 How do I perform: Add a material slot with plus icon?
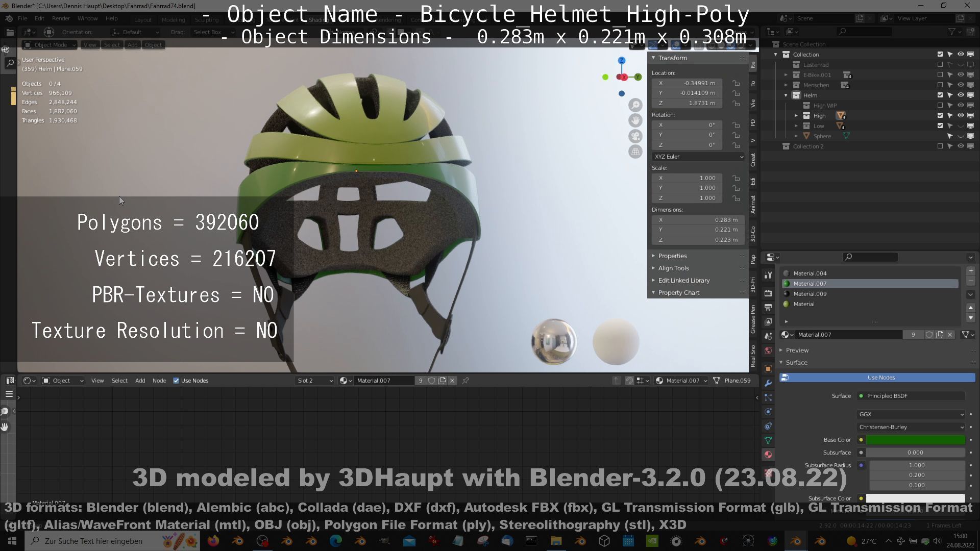click(x=971, y=271)
